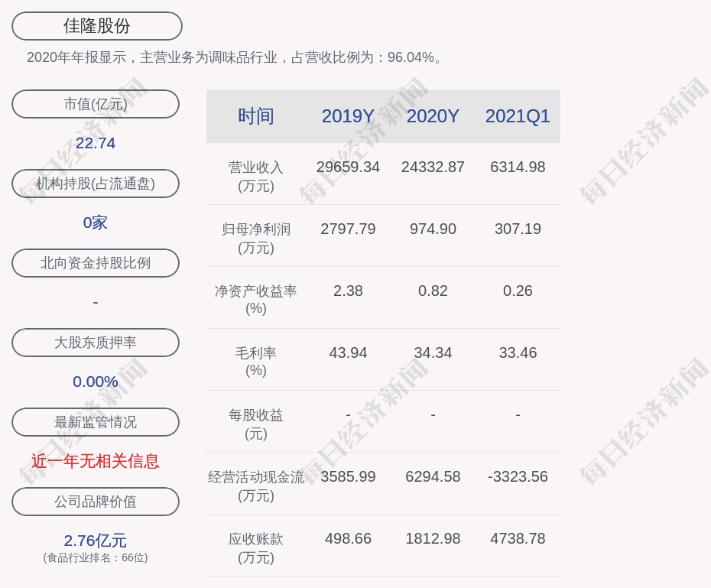This screenshot has height=588, width=711.
Task: Select the -3323.56 cash flow figure
Action: (518, 476)
